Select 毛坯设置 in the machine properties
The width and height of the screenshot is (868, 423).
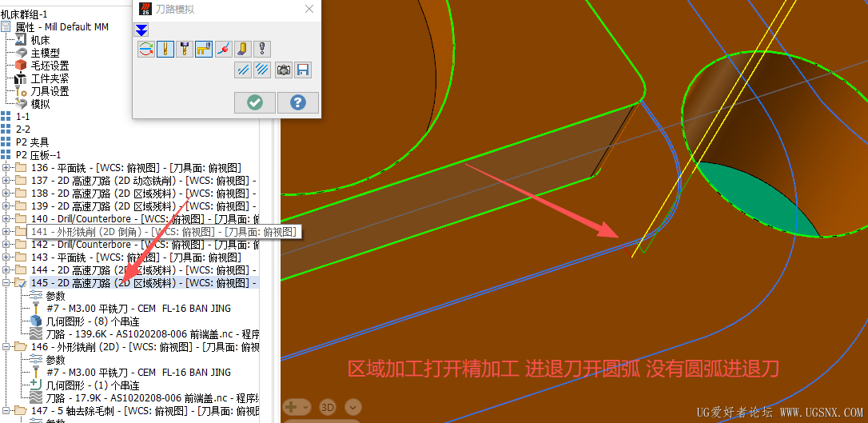[x=50, y=66]
